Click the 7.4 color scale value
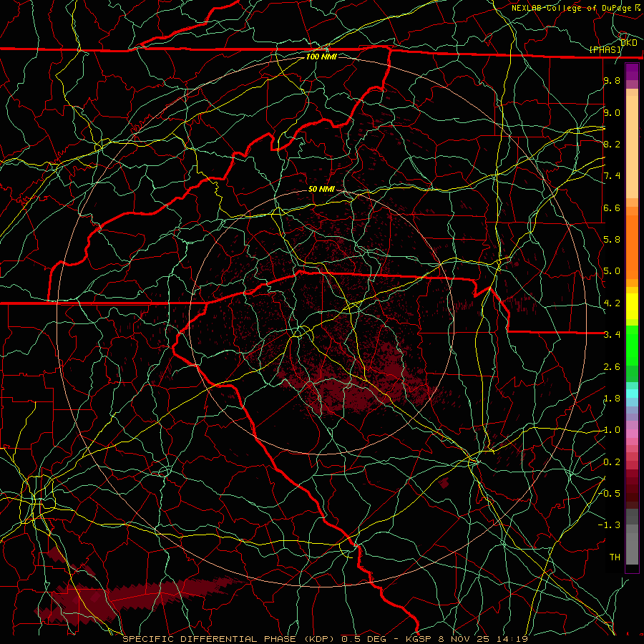 click(x=612, y=176)
